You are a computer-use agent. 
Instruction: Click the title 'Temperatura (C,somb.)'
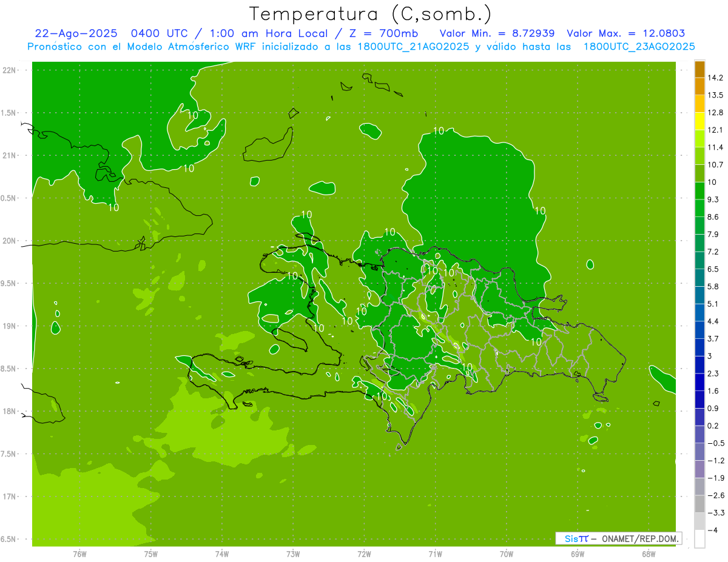click(370, 15)
